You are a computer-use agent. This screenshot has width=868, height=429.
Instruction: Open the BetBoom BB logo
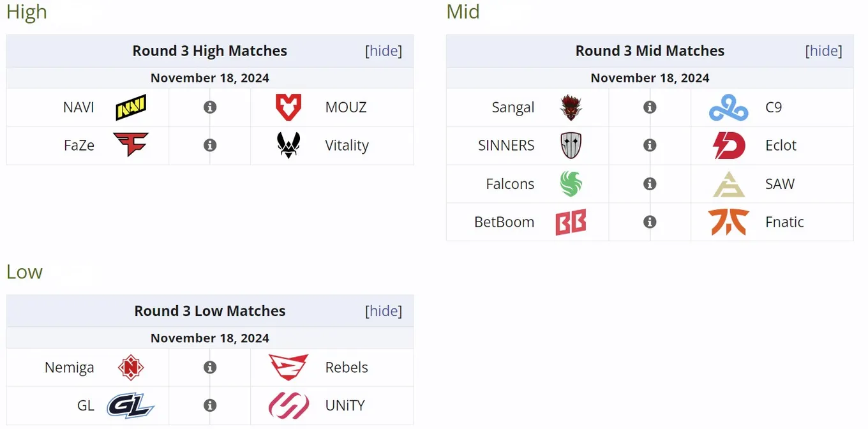coord(571,222)
